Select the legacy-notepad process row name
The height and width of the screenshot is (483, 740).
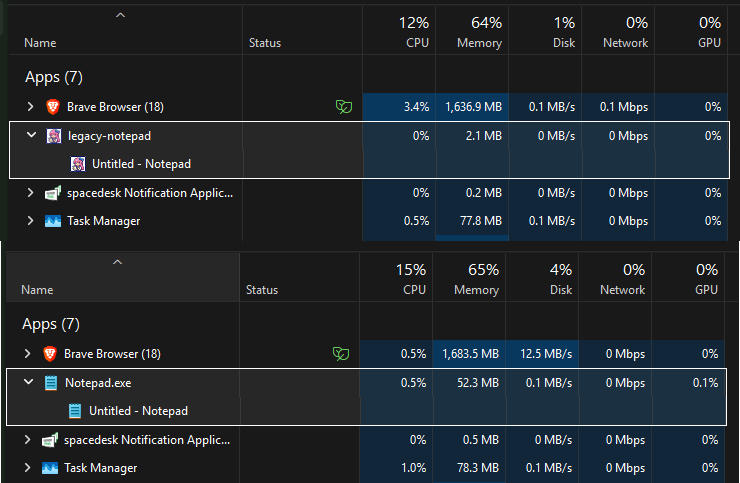[109, 135]
